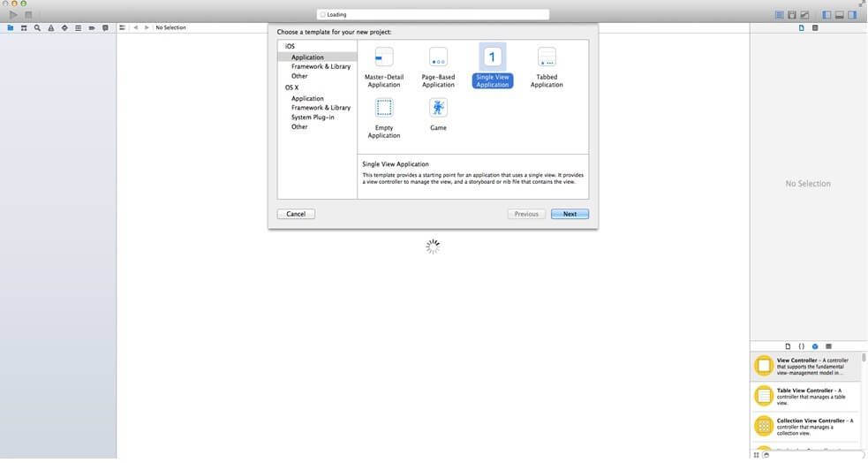Show the File Template library icon
Image resolution: width=868 pixels, height=463 pixels.
788,346
